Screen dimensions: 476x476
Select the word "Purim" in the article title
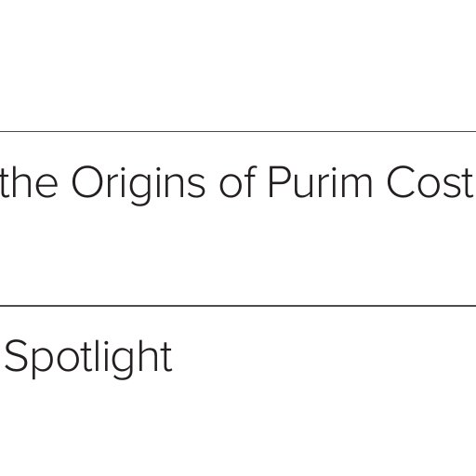click(319, 182)
